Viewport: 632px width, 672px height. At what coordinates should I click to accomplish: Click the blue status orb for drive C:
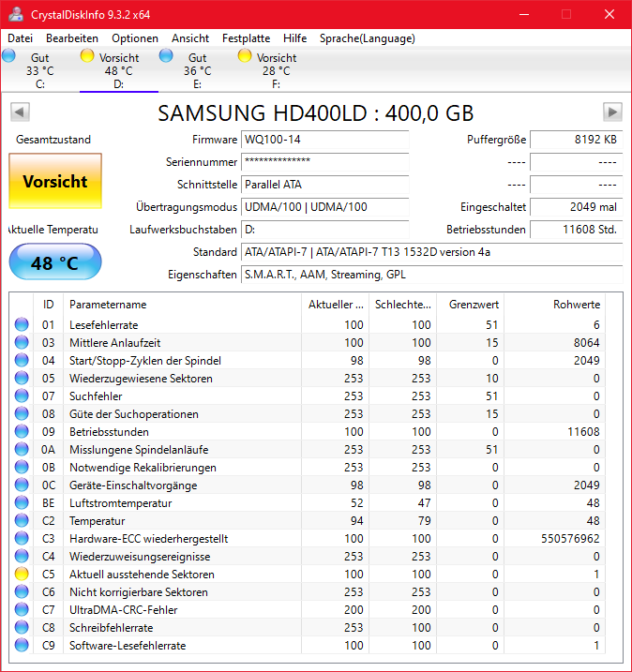(x=9, y=56)
